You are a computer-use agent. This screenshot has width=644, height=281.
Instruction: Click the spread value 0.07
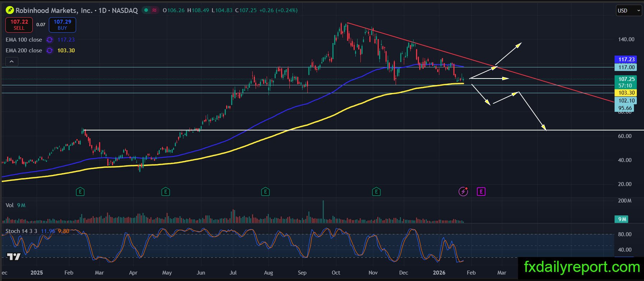(41, 25)
